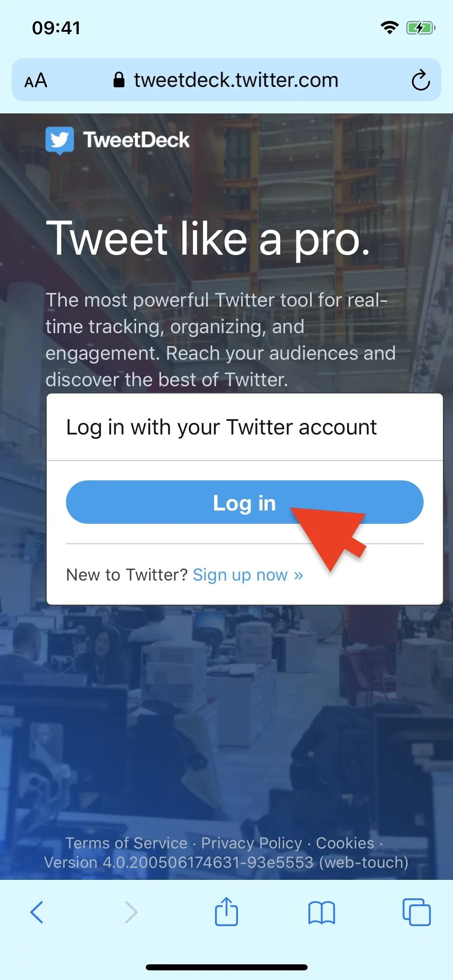Reload the page with refresh icon
This screenshot has width=453, height=980.
(x=421, y=80)
